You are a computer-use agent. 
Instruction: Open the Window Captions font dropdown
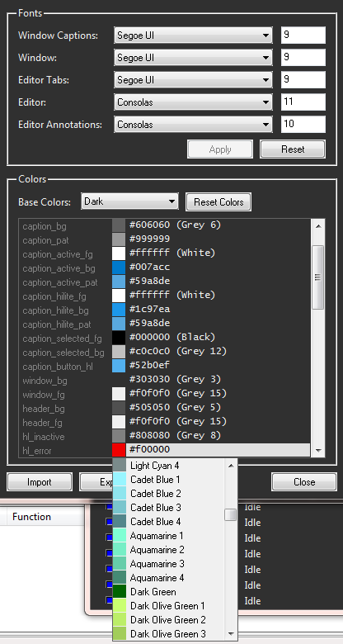pyautogui.click(x=193, y=36)
